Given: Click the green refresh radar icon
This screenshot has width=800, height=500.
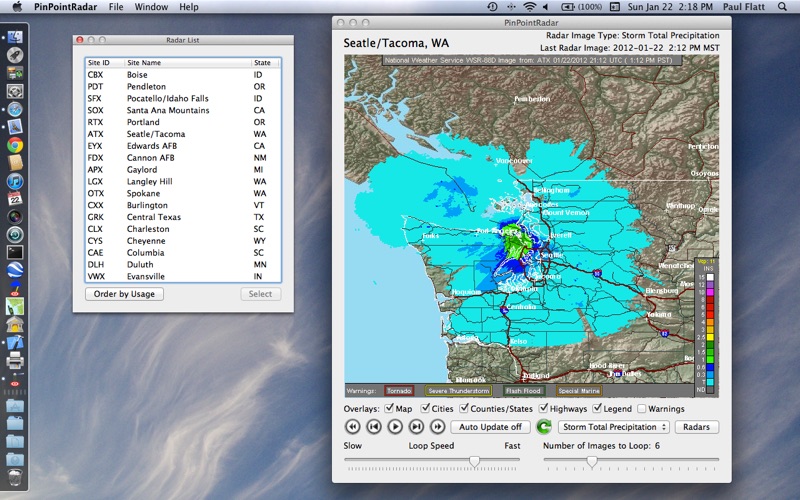Looking at the screenshot, I should [544, 427].
